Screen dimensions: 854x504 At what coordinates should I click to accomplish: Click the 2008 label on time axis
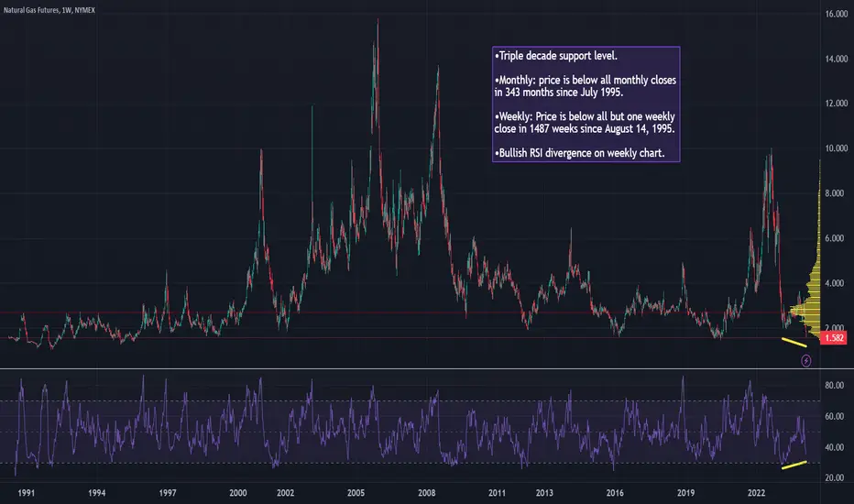pos(426,493)
